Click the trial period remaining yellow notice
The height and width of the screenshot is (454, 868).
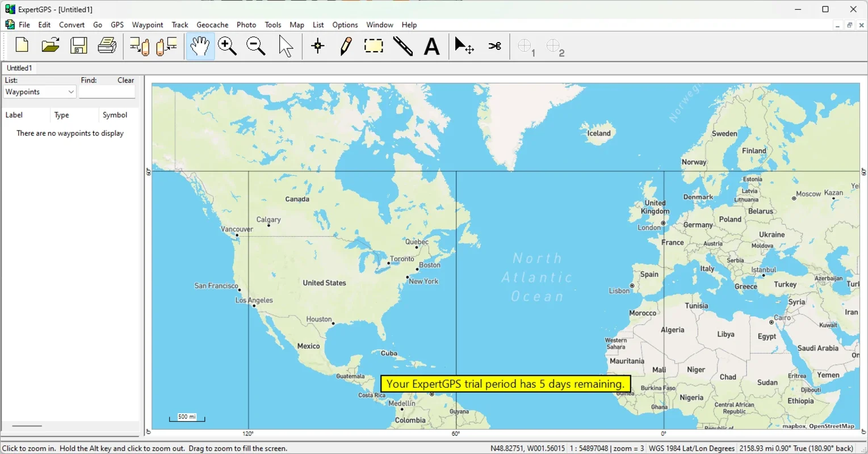coord(506,384)
